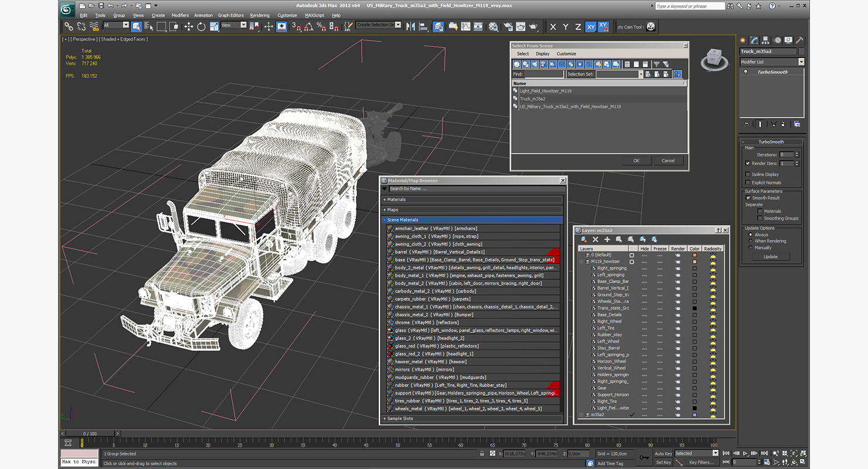Activate the Select and Uniform Scale tool
The width and height of the screenshot is (868, 469).
(213, 26)
